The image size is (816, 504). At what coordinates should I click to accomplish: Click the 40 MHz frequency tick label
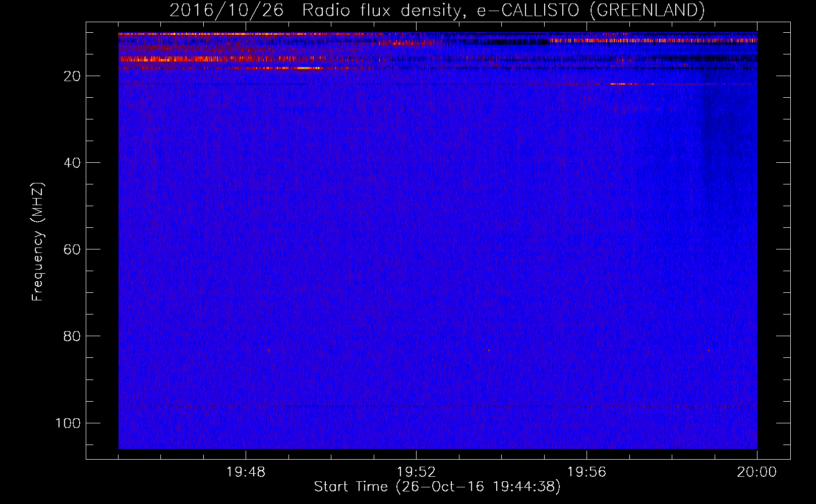coord(72,163)
